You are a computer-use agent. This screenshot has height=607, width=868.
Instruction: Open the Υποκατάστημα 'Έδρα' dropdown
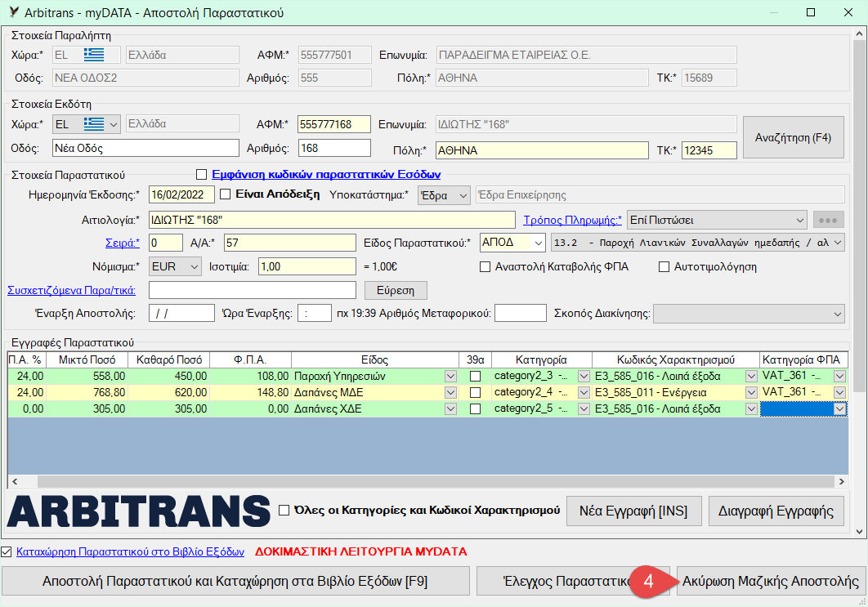pos(463,195)
